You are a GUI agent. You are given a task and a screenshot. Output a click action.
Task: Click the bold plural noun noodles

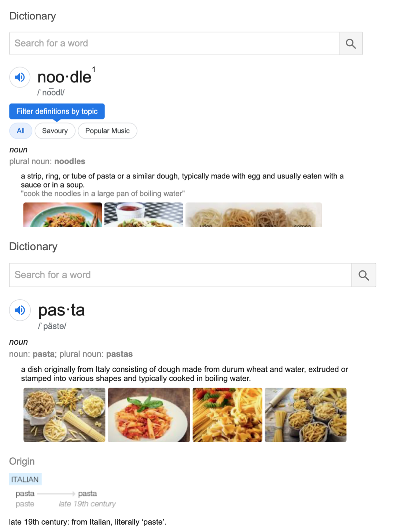70,161
